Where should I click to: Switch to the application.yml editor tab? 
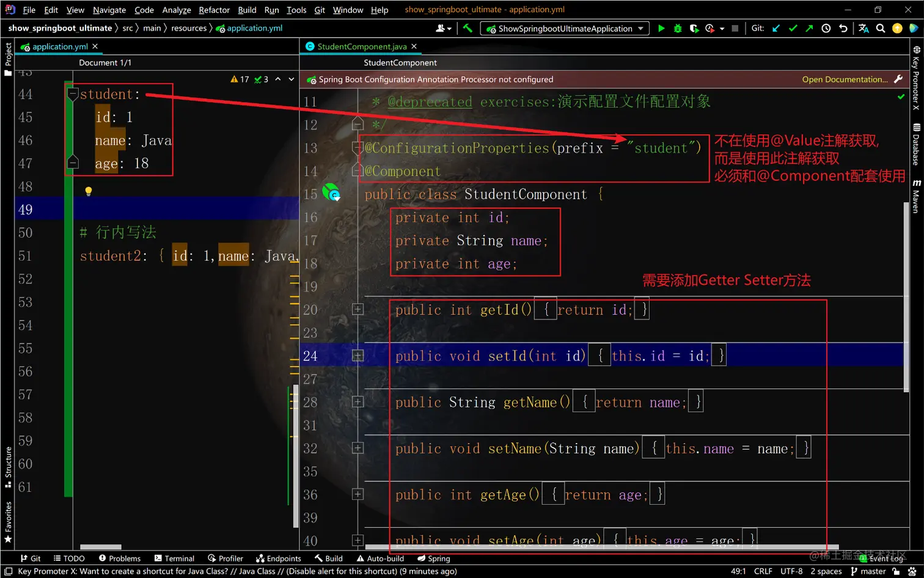60,46
